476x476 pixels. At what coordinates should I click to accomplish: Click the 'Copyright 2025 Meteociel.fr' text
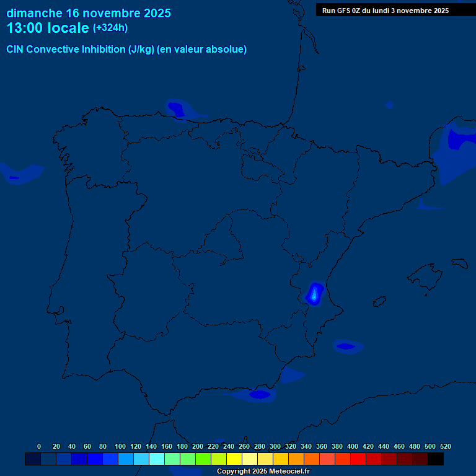tap(263, 471)
